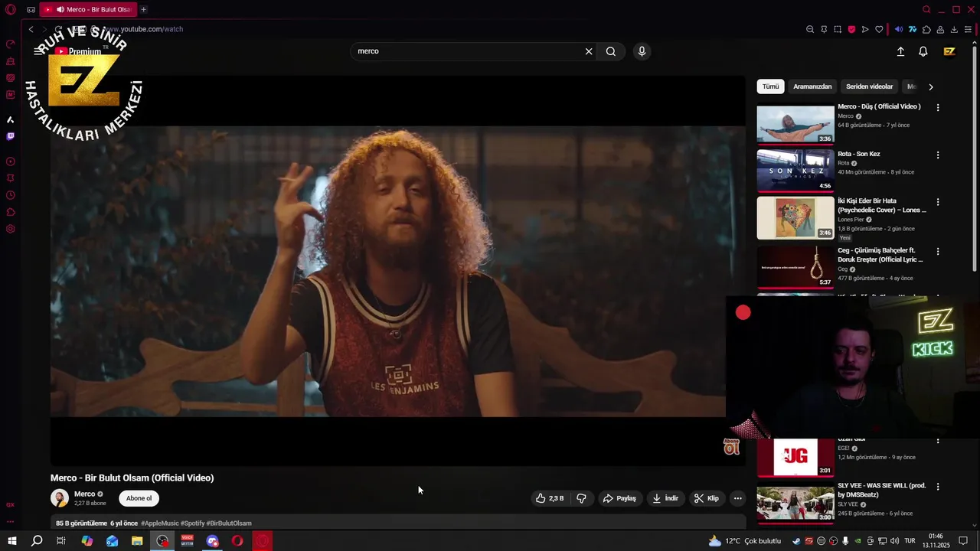The image size is (980, 551).
Task: Show more filter chips with right arrow
Action: [x=930, y=86]
